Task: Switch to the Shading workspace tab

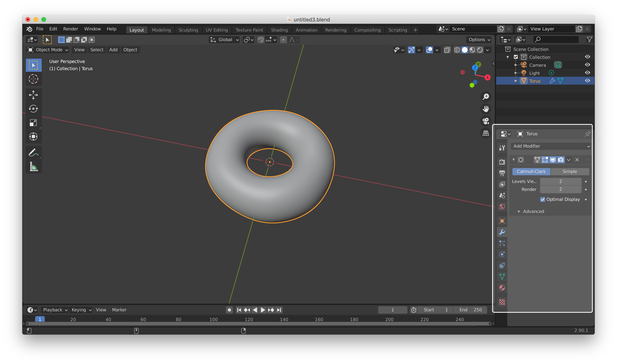Action: pyautogui.click(x=279, y=30)
